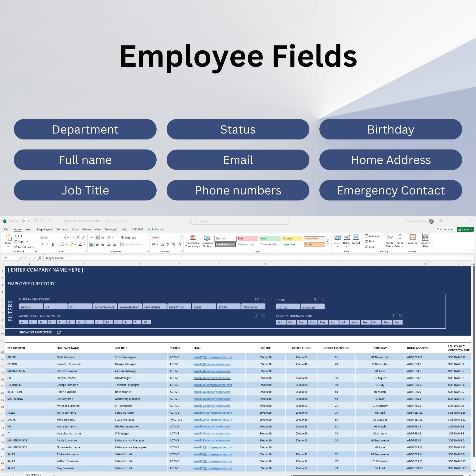Open the Page Layout tab

click(x=45, y=229)
